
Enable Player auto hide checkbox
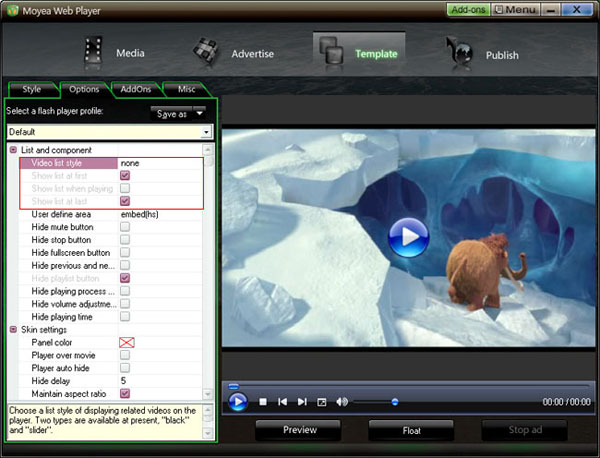[x=125, y=368]
